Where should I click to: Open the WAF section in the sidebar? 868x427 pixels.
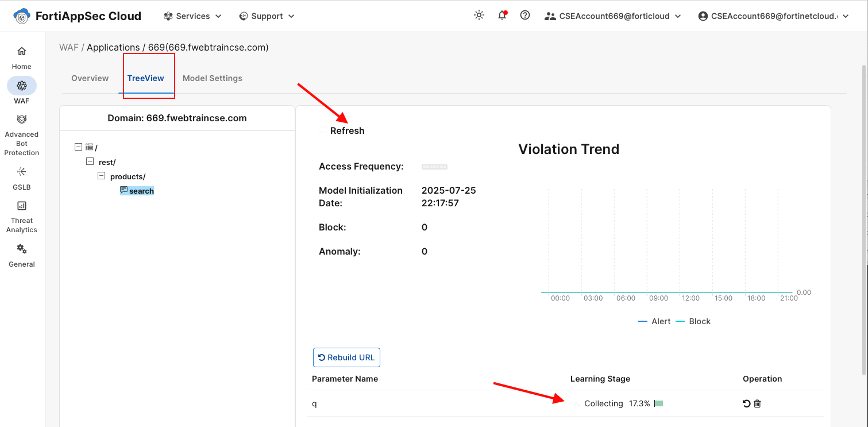tap(22, 92)
